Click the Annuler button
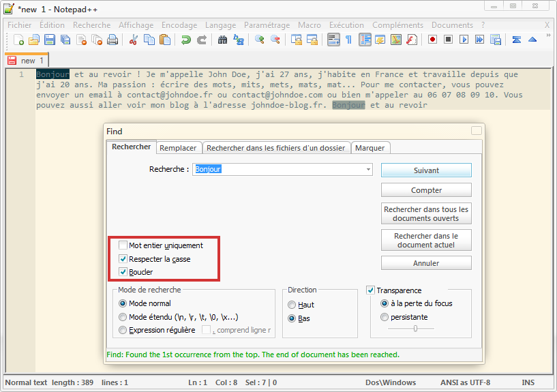 pos(426,263)
